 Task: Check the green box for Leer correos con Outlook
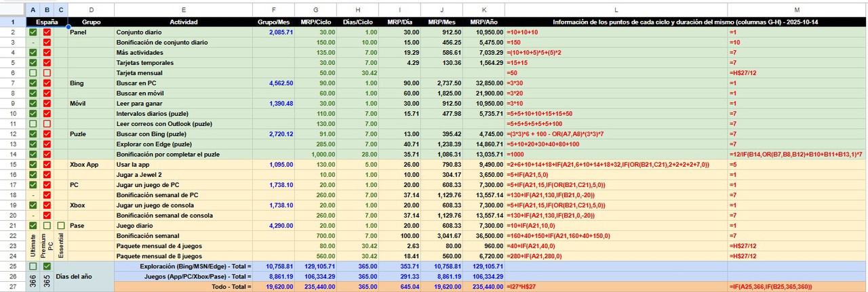pyautogui.click(x=33, y=124)
